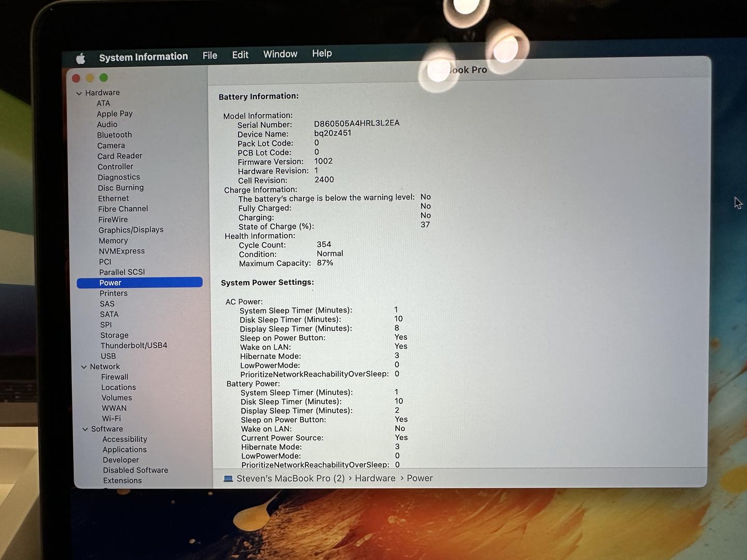Open the Edit menu

(240, 55)
